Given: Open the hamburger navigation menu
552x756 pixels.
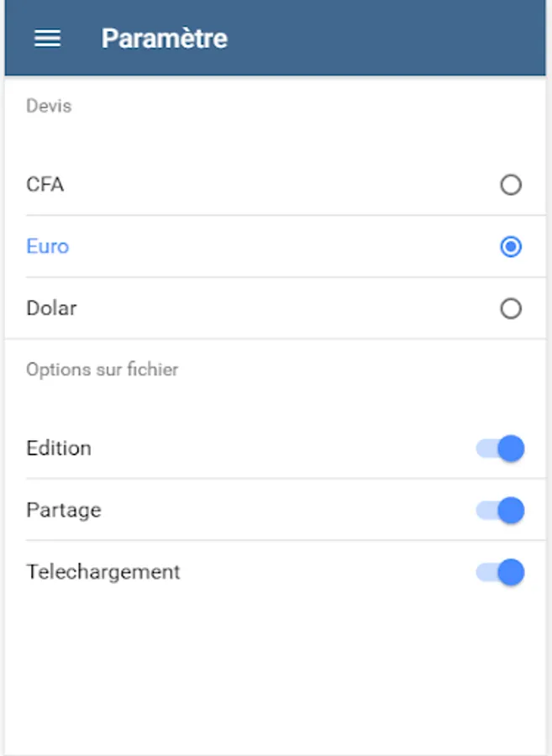Looking at the screenshot, I should [x=47, y=39].
